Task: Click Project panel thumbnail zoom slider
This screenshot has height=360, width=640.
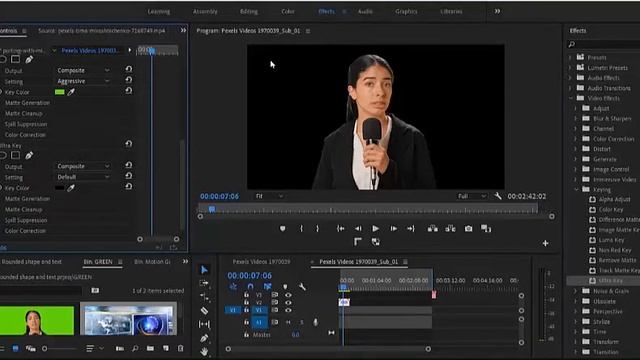Action: [59, 349]
